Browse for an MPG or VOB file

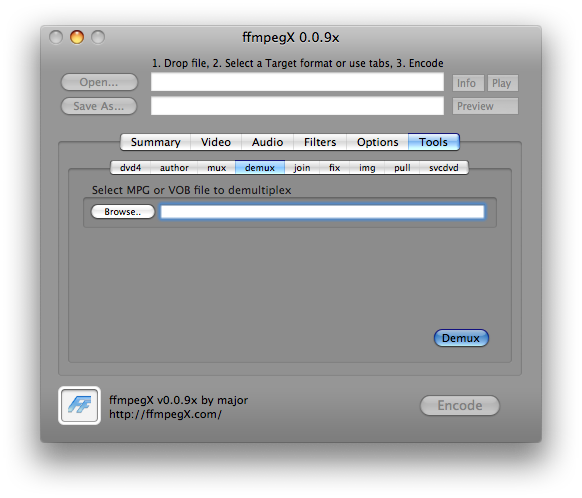coord(122,212)
